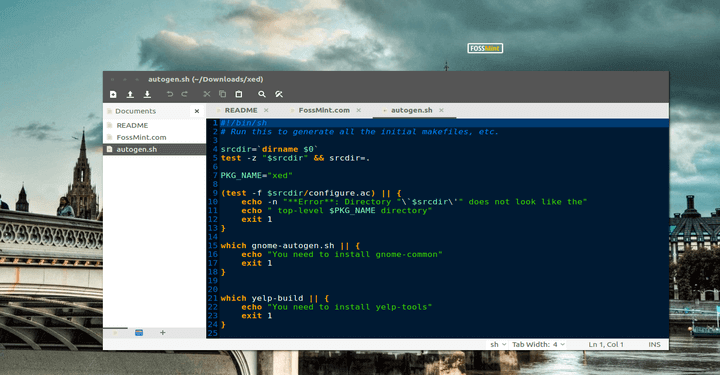The width and height of the screenshot is (720, 375).
Task: Click the "You need to install gnome-common" line
Action: [342, 254]
